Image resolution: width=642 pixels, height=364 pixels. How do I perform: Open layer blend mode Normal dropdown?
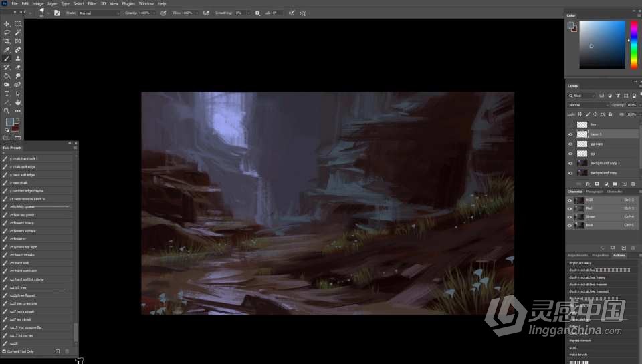pos(588,105)
